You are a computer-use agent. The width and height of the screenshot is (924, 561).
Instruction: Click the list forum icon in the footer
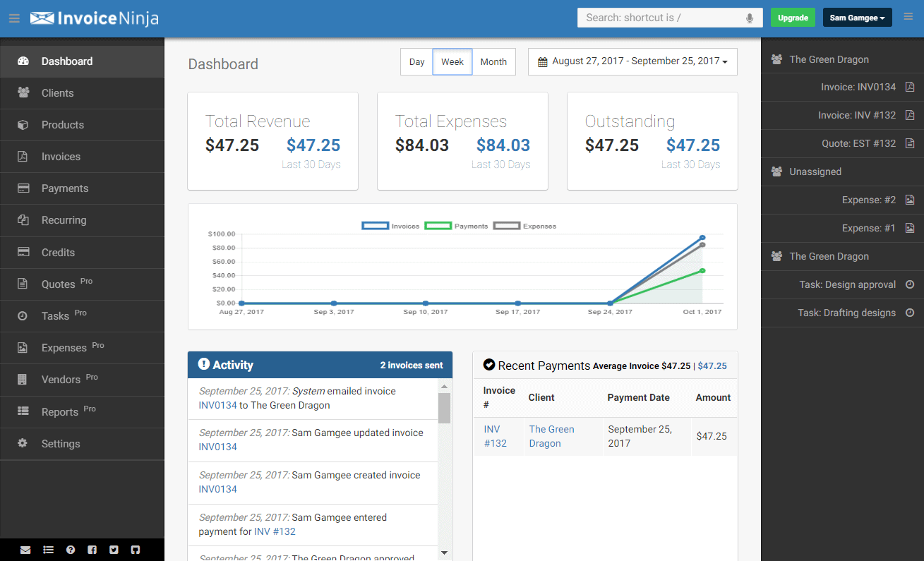(x=48, y=550)
